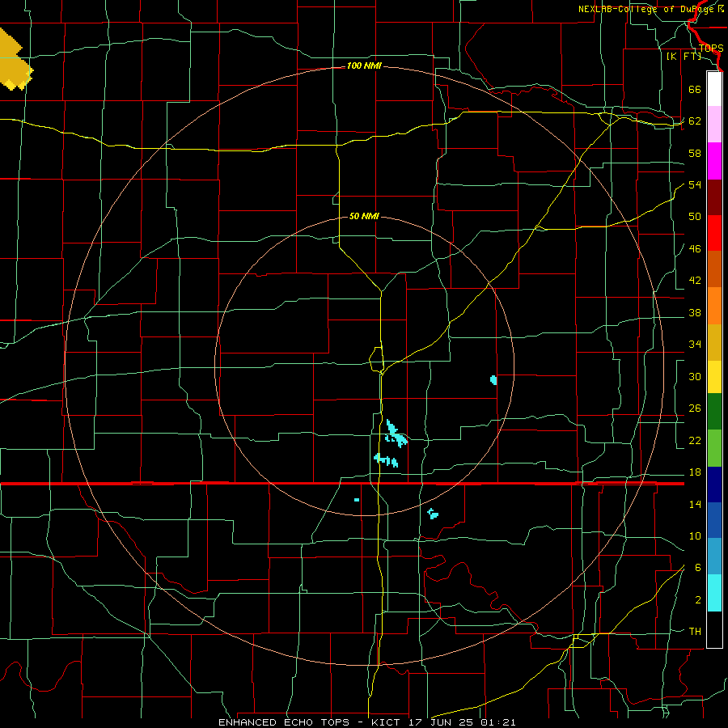Click legend value 6
The width and height of the screenshot is (728, 728).
697,568
